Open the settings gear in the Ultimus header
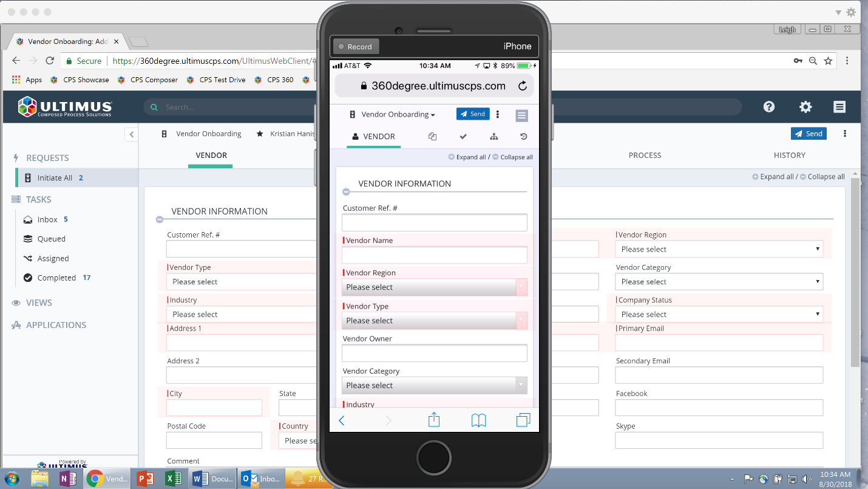This screenshot has height=489, width=868. pos(805,106)
